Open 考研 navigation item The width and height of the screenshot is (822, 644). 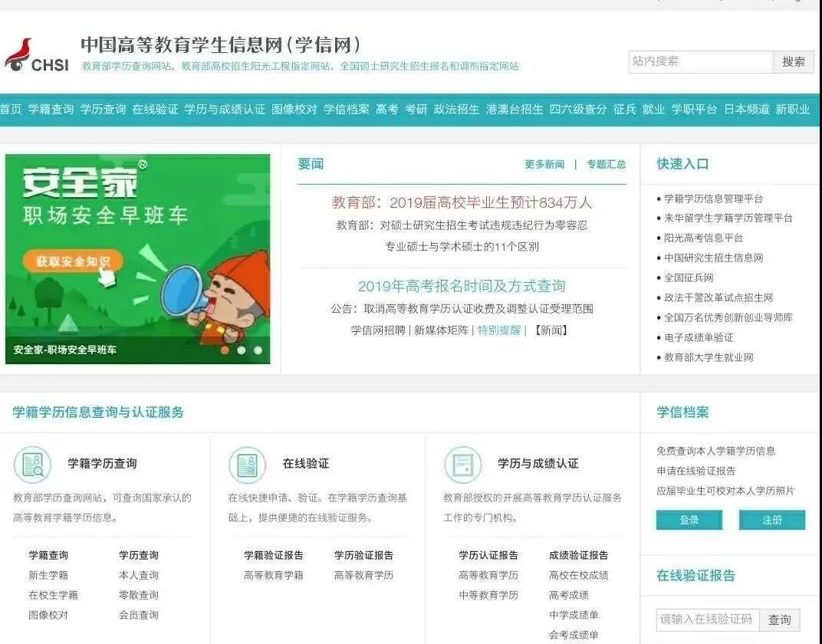point(416,110)
